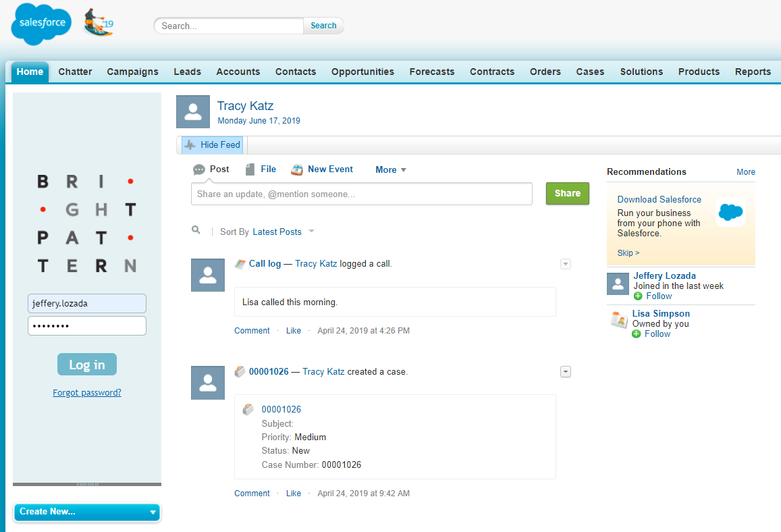Image resolution: width=781 pixels, height=532 pixels.
Task: Open avatar beside the created-a-case post
Action: (208, 383)
